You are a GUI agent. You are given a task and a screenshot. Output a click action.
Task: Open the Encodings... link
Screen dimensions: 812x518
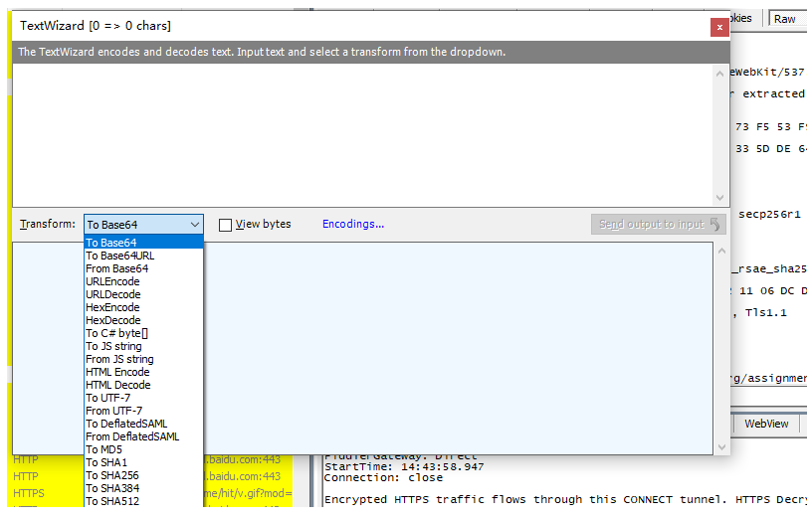(x=353, y=224)
